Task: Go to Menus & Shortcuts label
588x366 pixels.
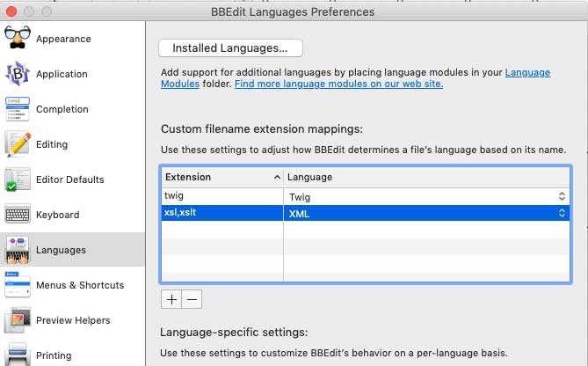Action: coord(80,285)
